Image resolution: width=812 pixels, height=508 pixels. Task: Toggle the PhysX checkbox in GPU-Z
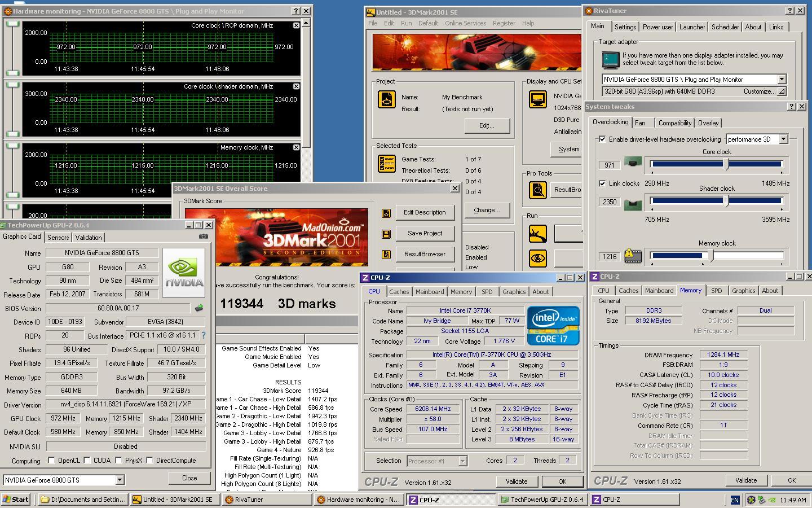click(x=118, y=460)
